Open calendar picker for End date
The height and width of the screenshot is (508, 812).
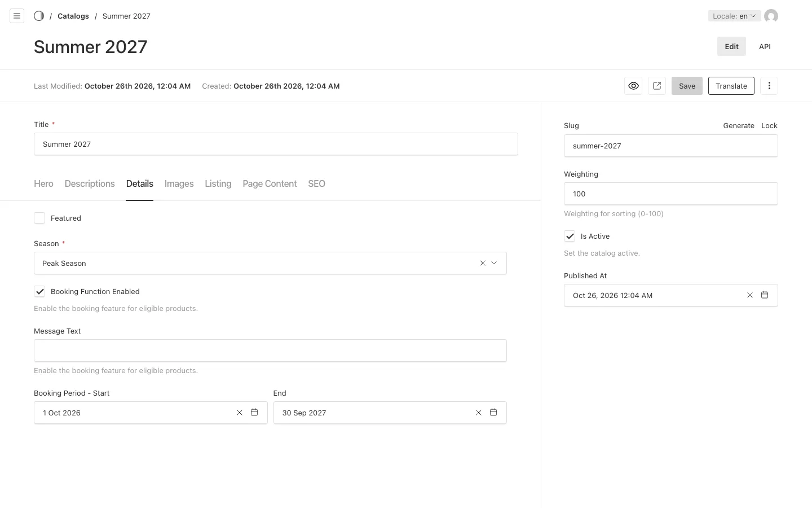493,413
